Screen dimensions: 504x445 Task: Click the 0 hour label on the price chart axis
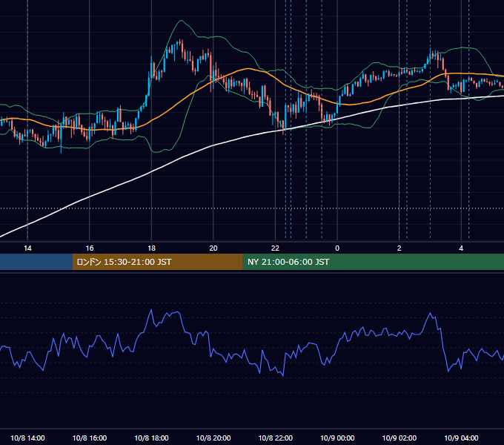(x=337, y=248)
